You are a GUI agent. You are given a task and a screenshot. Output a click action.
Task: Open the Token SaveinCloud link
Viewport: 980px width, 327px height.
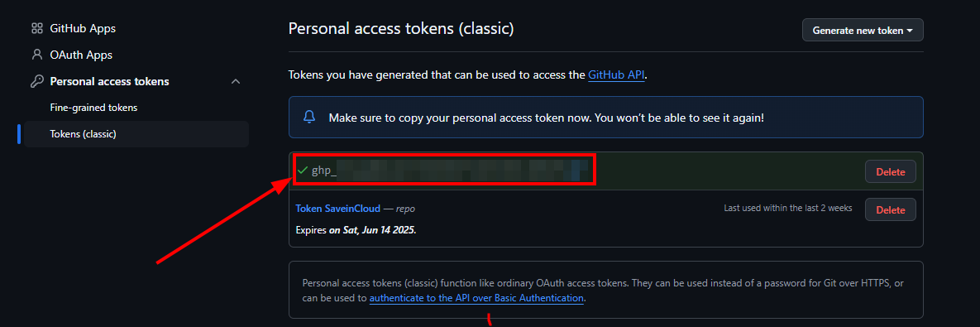coord(338,209)
